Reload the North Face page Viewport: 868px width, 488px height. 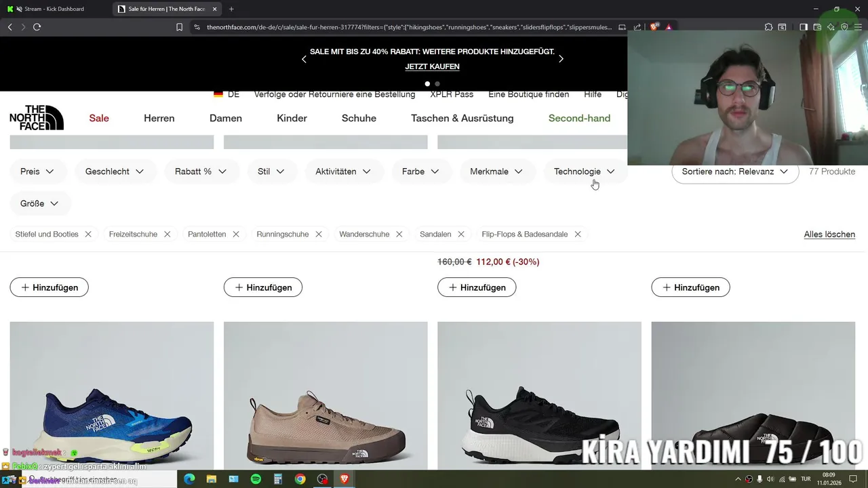37,27
